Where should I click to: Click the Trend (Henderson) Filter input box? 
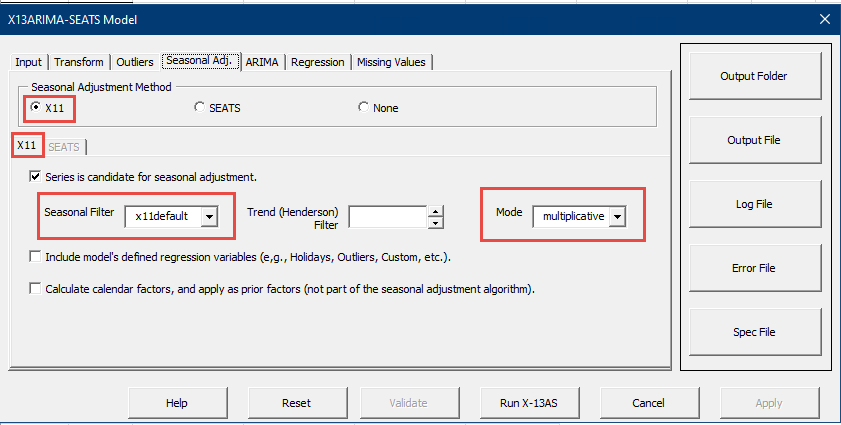tap(388, 217)
